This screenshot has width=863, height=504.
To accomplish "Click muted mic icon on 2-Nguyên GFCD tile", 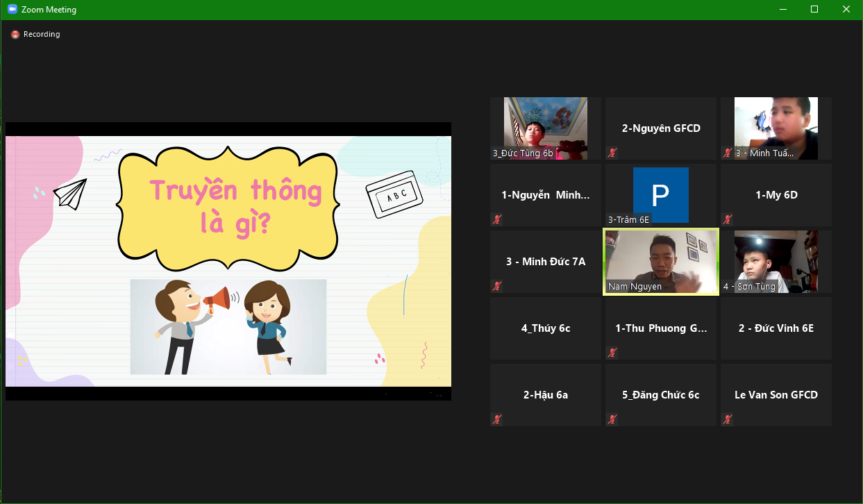I will 612,153.
